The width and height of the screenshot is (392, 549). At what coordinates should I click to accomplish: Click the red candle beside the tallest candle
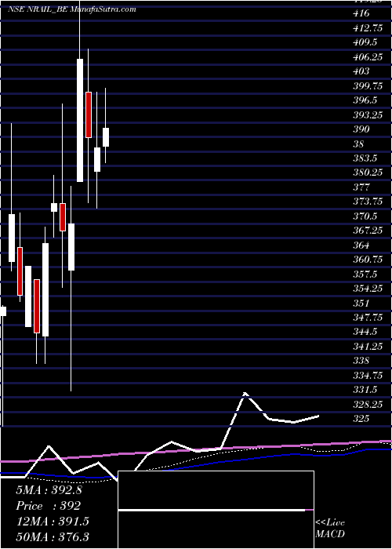(89, 115)
